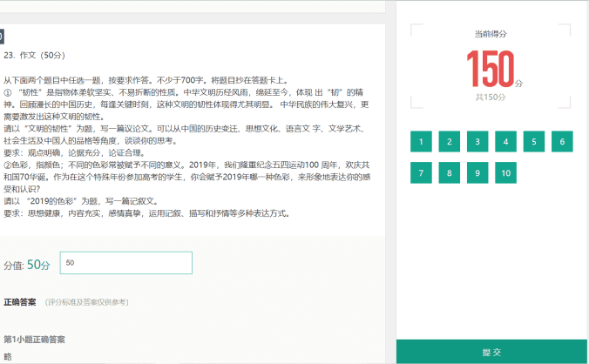Viewport: 589px width, 364px height.
Task: Click the 第1小题正确答案 label
Action: [x=34, y=340]
